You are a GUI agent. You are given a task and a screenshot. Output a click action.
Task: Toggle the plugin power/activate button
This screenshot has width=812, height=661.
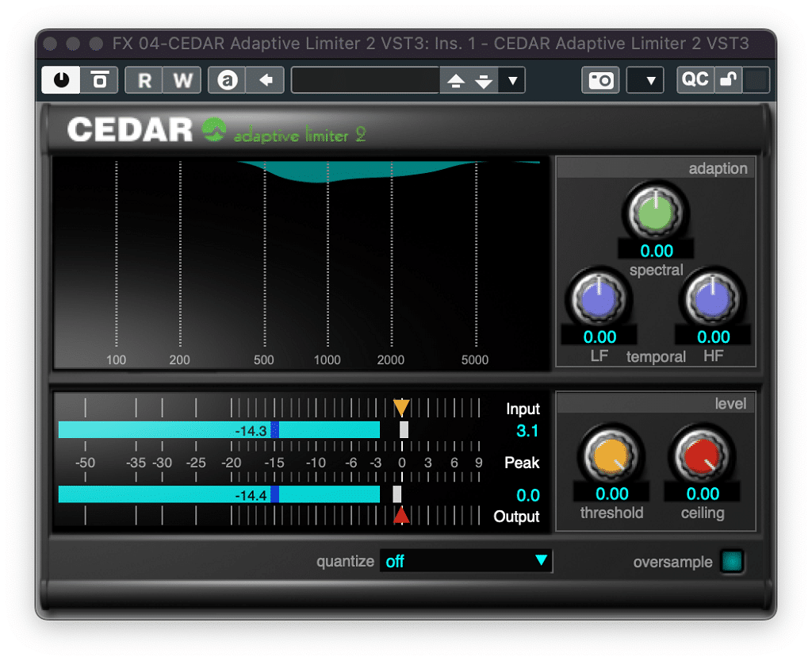pyautogui.click(x=61, y=80)
